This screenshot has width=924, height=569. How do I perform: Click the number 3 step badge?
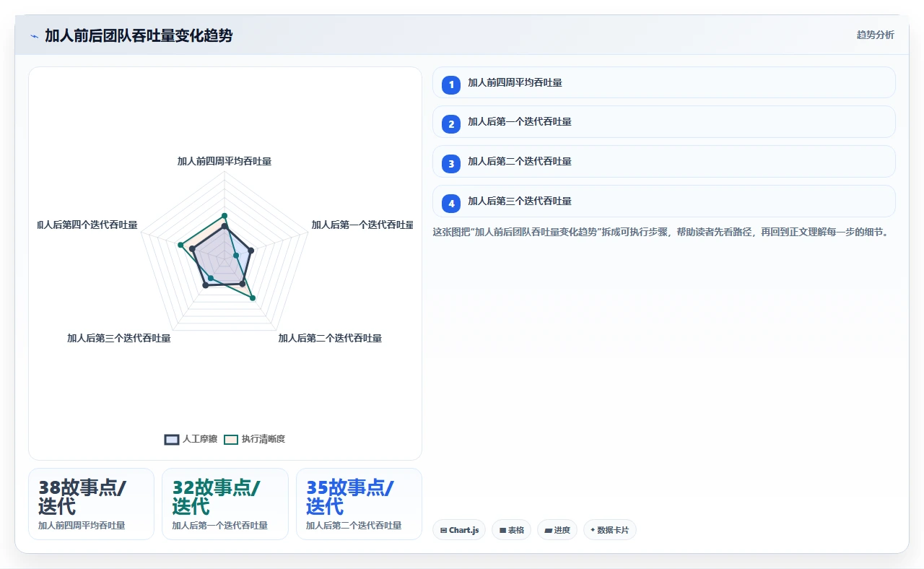pos(451,164)
